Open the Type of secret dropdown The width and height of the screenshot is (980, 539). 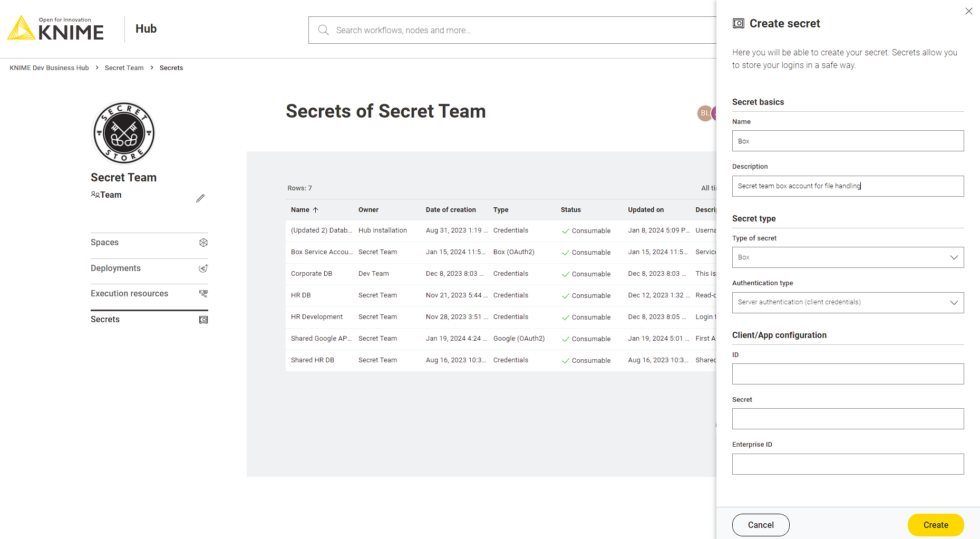pos(848,257)
